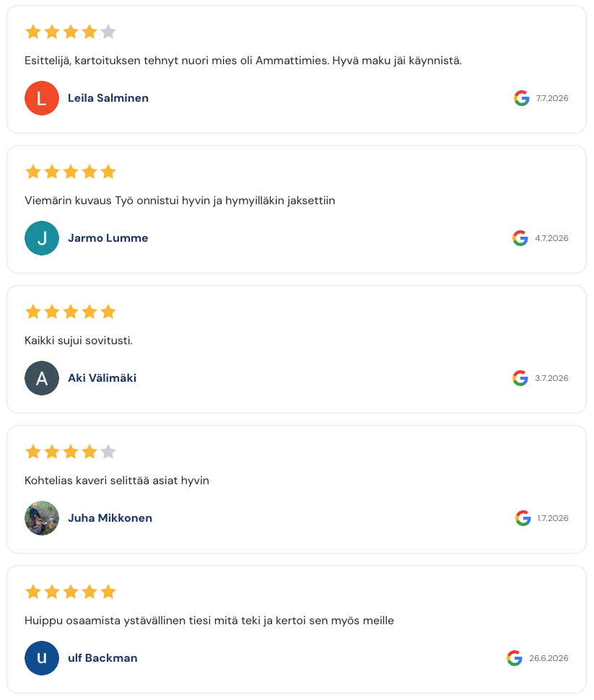Screen dimensions: 594x700
Task: Visit Juha Mikkonen's reviewer profile name
Action: (110, 518)
